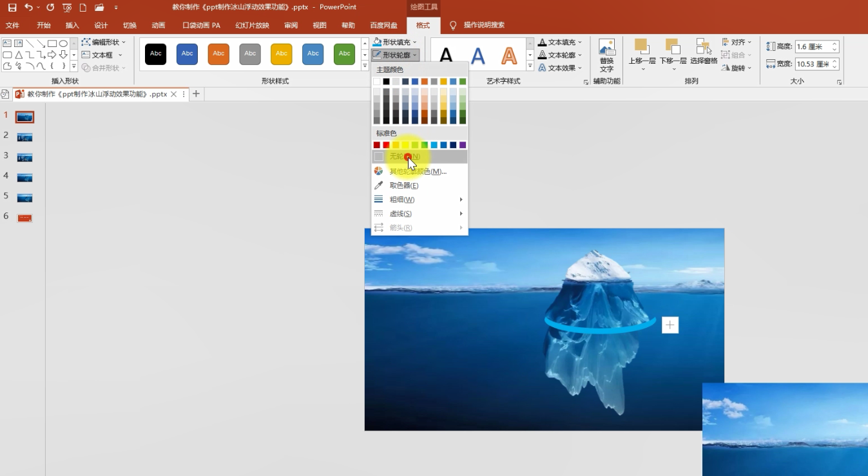The image size is (868, 476).
Task: Pick purple standard color swatch
Action: pyautogui.click(x=463, y=145)
